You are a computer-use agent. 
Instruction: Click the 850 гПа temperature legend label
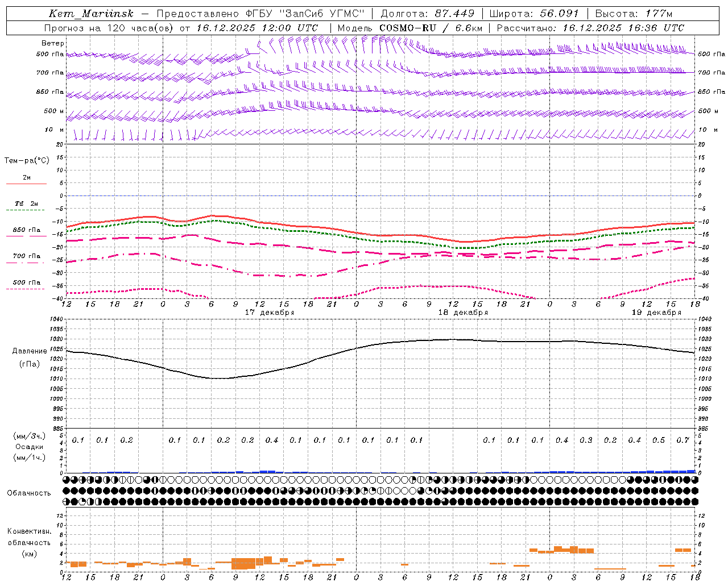(x=27, y=230)
